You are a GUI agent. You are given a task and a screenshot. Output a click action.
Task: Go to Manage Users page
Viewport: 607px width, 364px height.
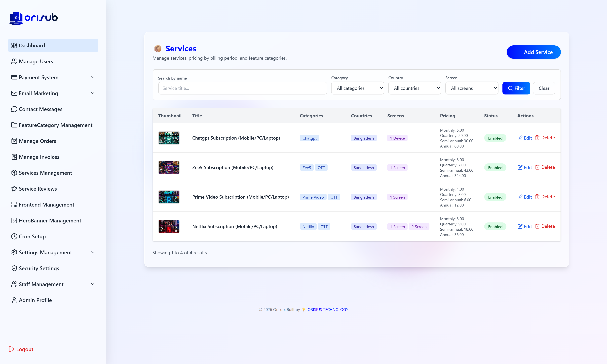[53, 61]
